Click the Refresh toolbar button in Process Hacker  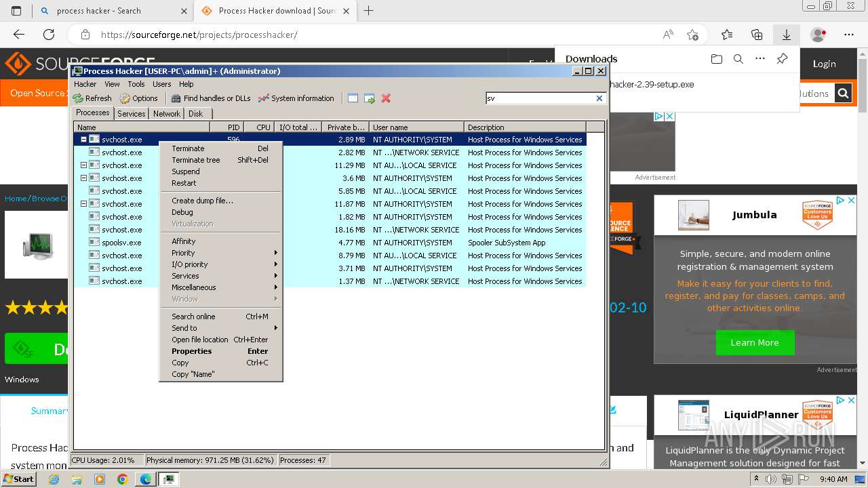(x=92, y=98)
